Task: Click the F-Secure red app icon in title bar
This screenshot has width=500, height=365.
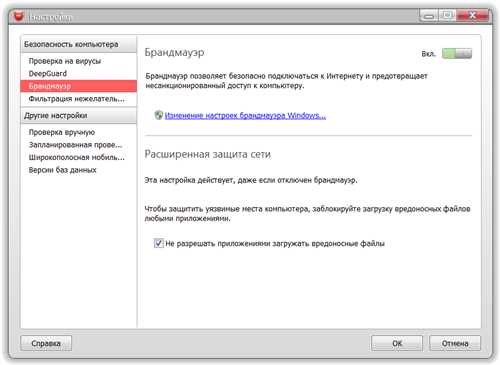Action: point(18,17)
